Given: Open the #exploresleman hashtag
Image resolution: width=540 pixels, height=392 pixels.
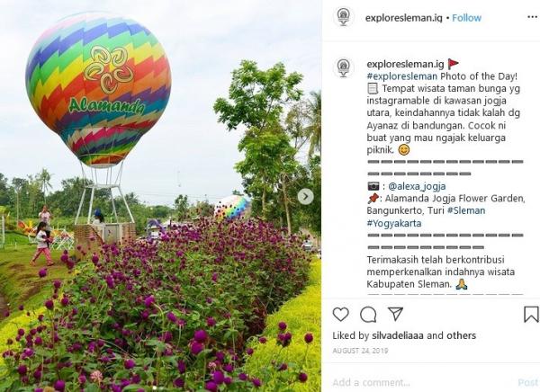Looking at the screenshot, I should pos(402,76).
